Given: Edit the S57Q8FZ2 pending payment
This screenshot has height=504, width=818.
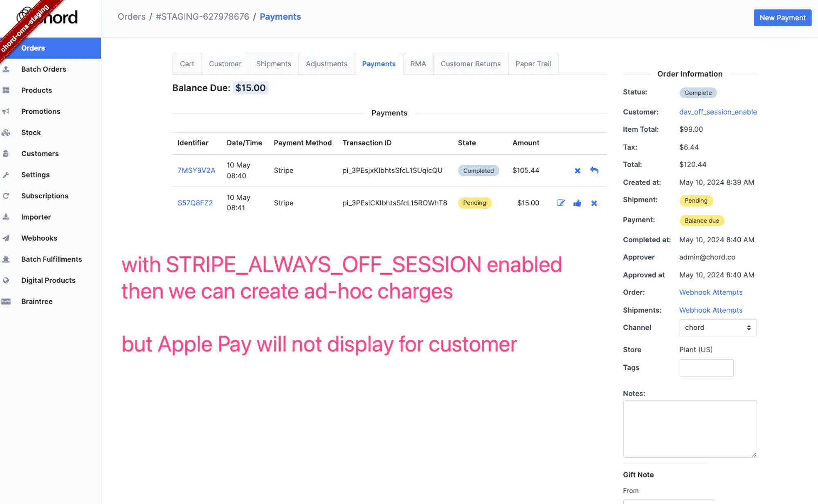Looking at the screenshot, I should pos(561,202).
